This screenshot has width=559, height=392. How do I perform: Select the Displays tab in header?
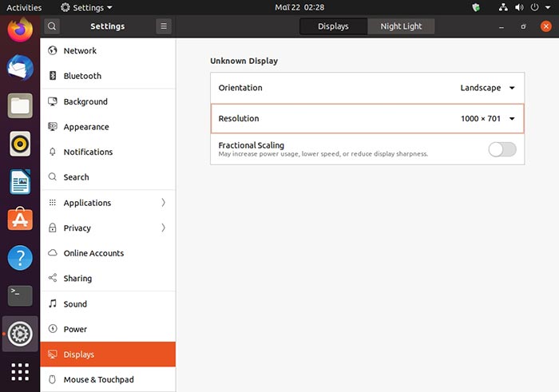[x=333, y=26]
